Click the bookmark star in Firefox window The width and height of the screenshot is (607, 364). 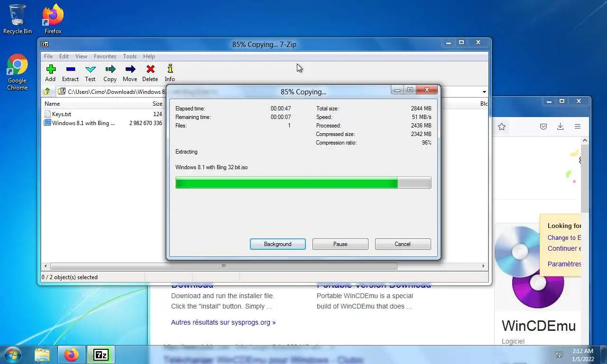coord(502,127)
